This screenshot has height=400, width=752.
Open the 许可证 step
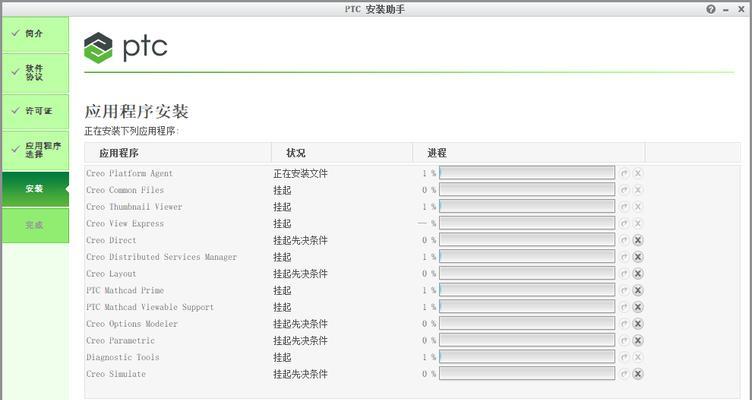click(x=35, y=111)
